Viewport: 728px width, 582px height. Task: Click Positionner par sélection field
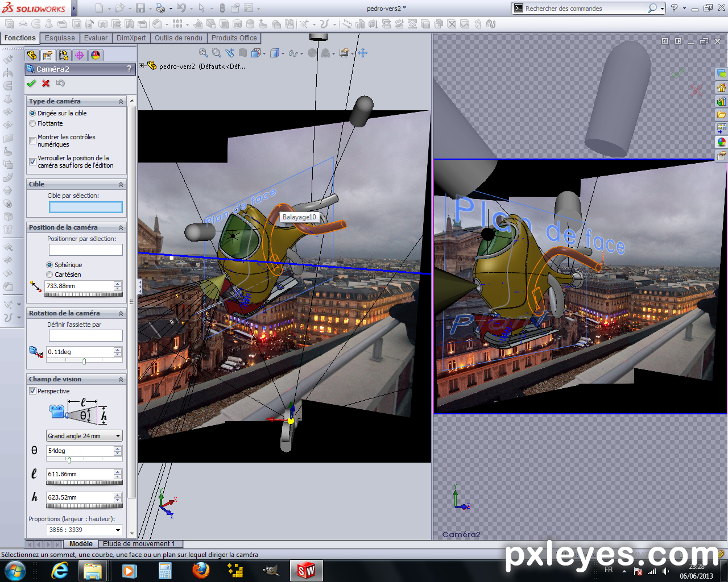[x=85, y=250]
